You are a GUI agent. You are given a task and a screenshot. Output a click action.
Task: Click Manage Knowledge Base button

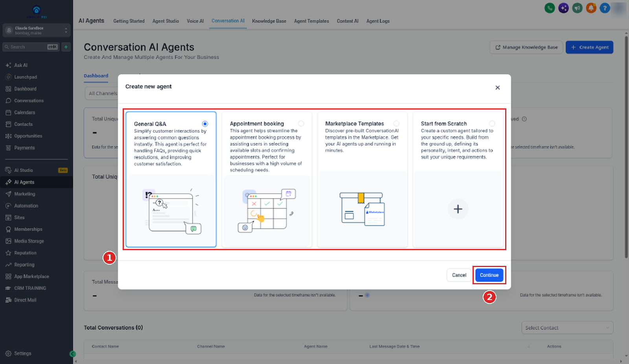pyautogui.click(x=526, y=48)
